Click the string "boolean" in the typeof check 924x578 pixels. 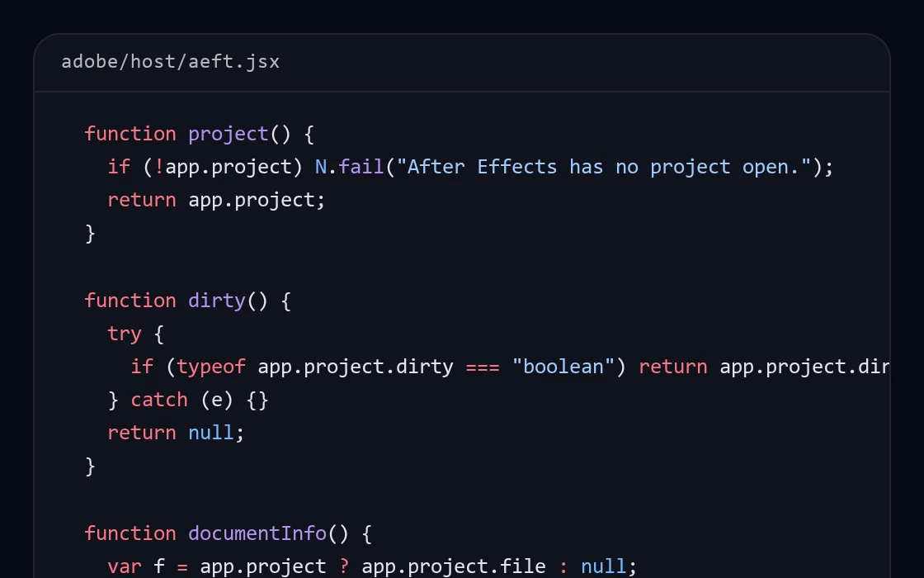coord(563,367)
